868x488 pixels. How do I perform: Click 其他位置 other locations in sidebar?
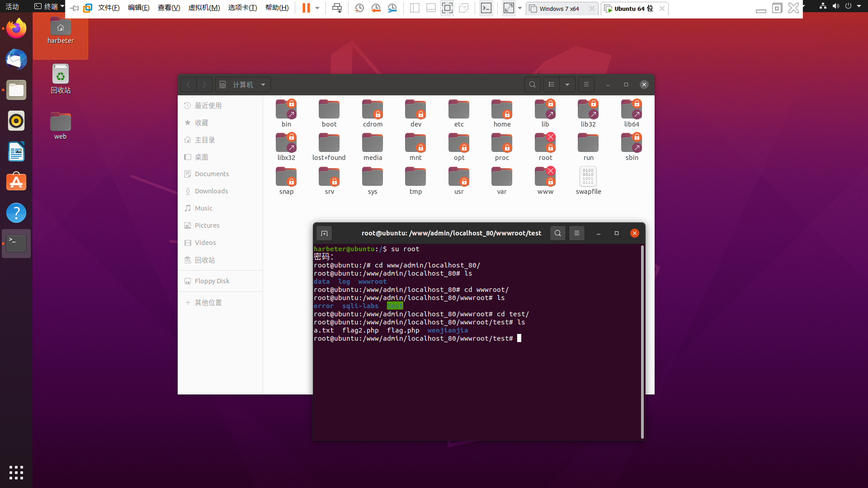click(x=220, y=303)
